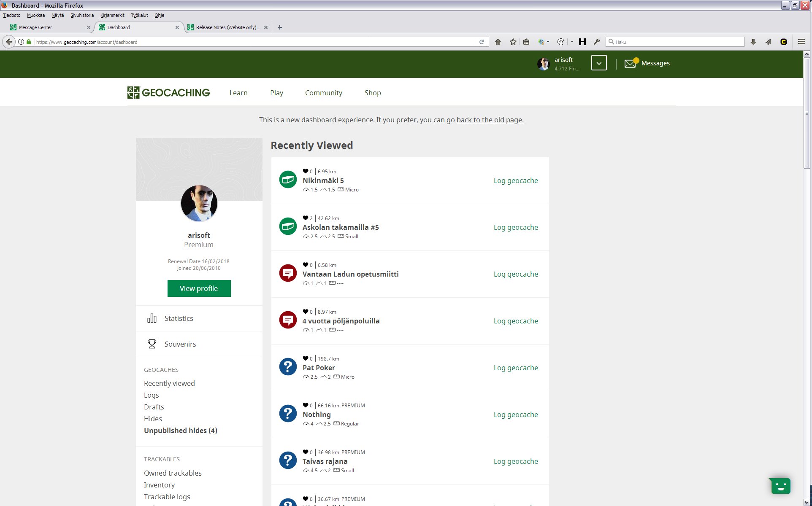Switch to the Message Center tab
812x506 pixels.
click(35, 27)
